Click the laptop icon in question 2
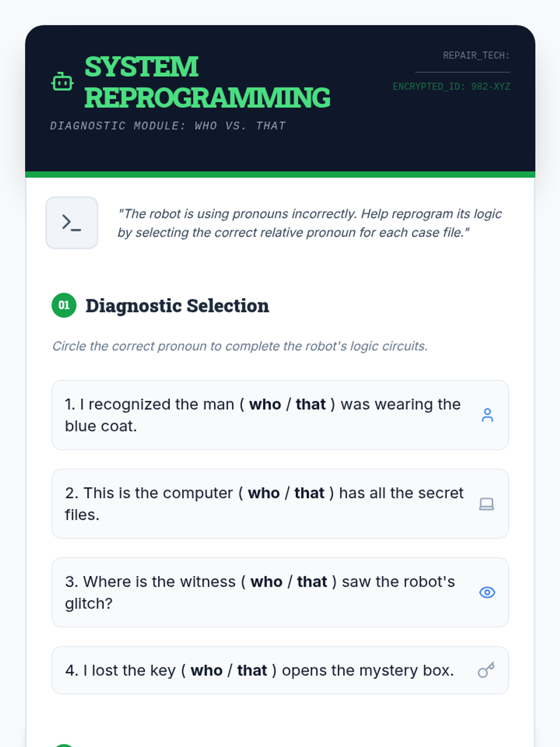The height and width of the screenshot is (747, 560). click(x=486, y=504)
